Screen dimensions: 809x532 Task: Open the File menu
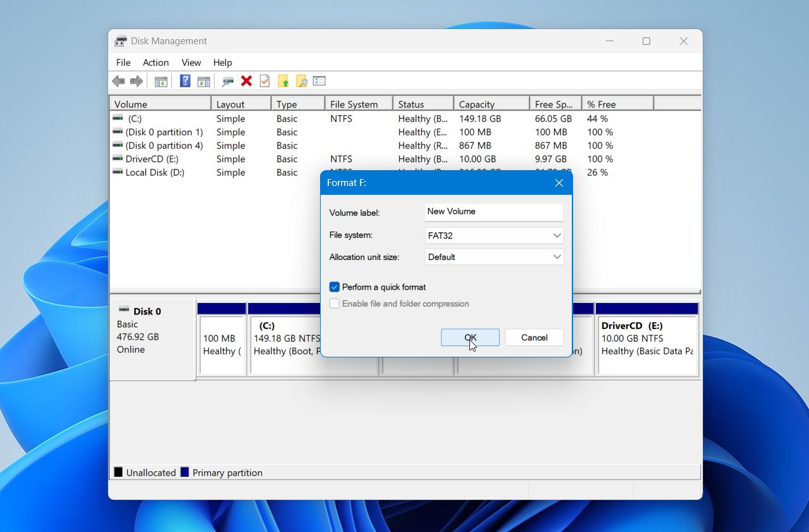coord(123,63)
